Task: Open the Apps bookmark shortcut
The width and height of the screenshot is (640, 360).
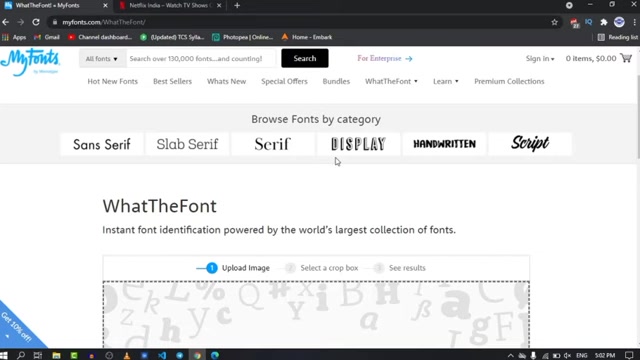Action: pos(14,37)
